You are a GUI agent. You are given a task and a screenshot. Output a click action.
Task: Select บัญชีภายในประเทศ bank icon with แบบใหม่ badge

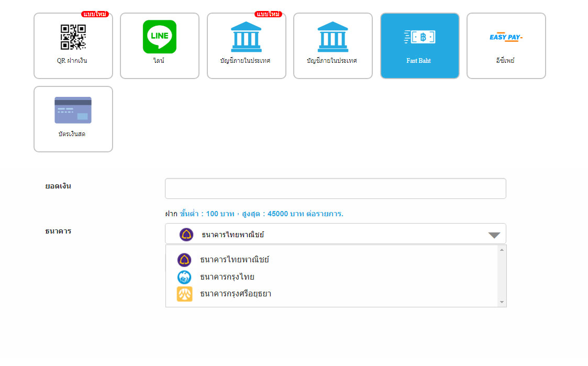[246, 37]
